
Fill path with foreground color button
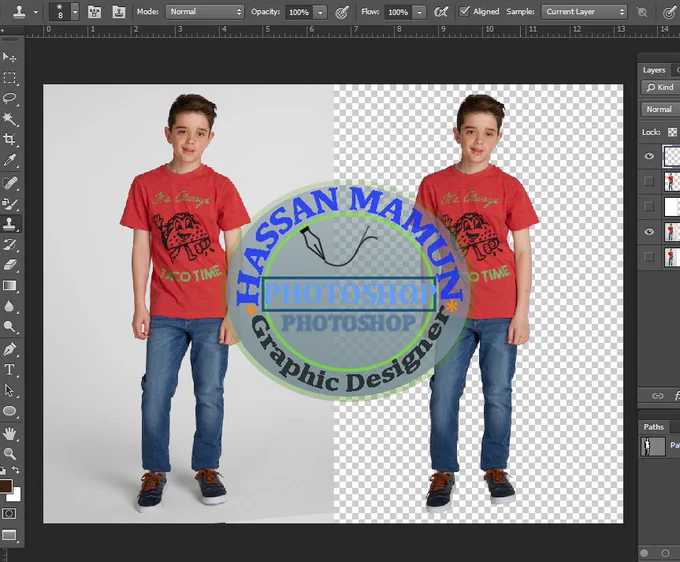point(644,553)
